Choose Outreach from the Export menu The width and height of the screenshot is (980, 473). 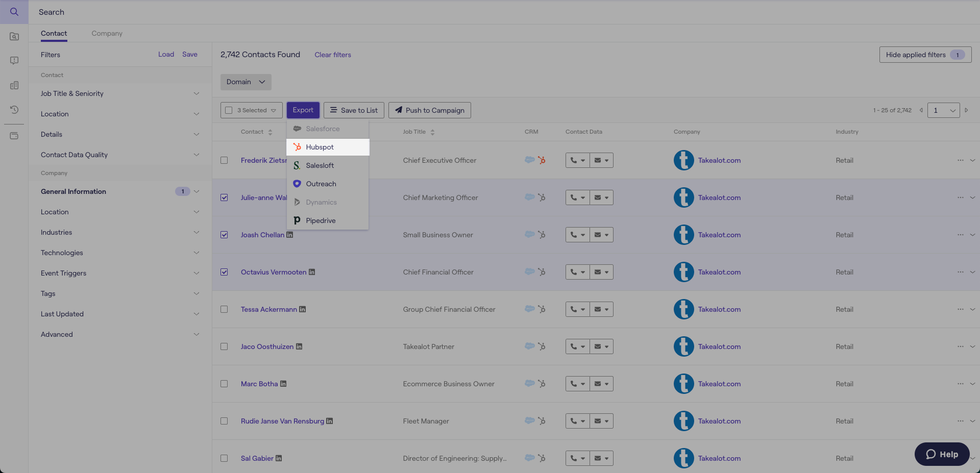[328, 184]
